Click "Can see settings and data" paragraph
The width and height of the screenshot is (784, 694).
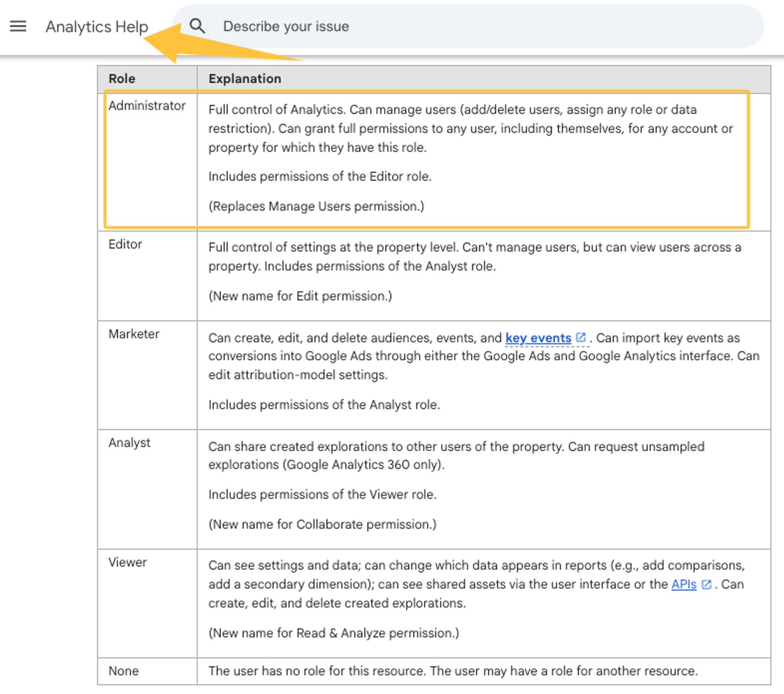(476, 584)
